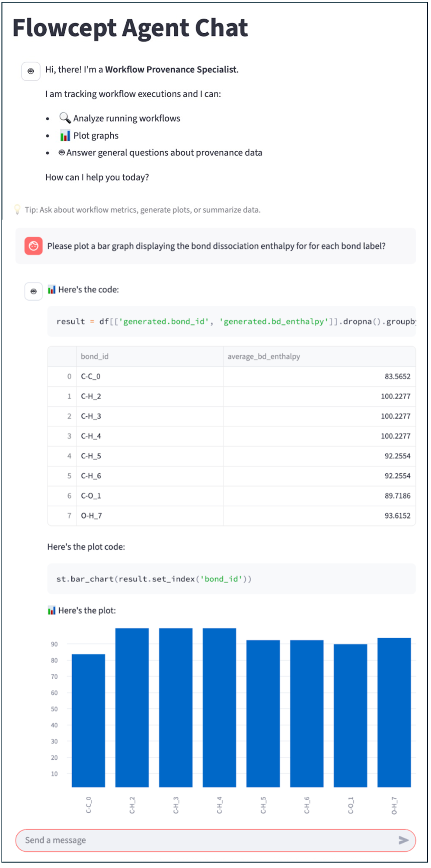Viewport: 431px width, 868px height.
Task: Click the O-H_7 x-axis label
Action: click(x=394, y=806)
